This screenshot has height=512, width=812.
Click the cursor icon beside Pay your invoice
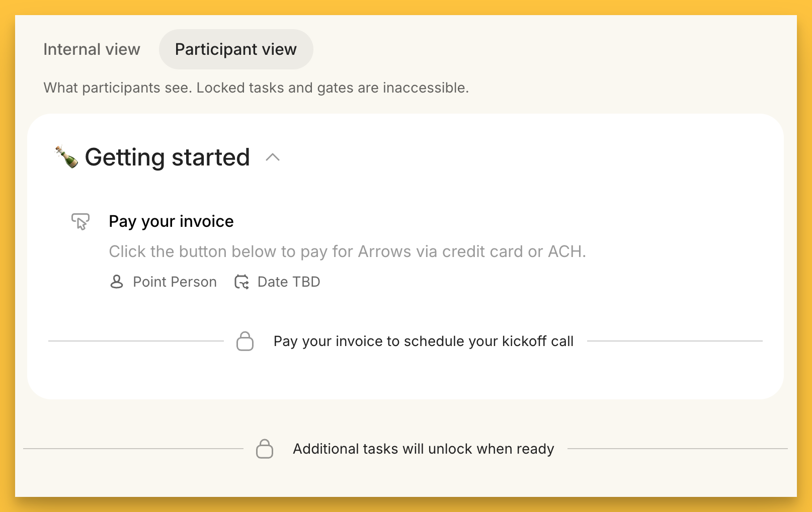pos(80,221)
